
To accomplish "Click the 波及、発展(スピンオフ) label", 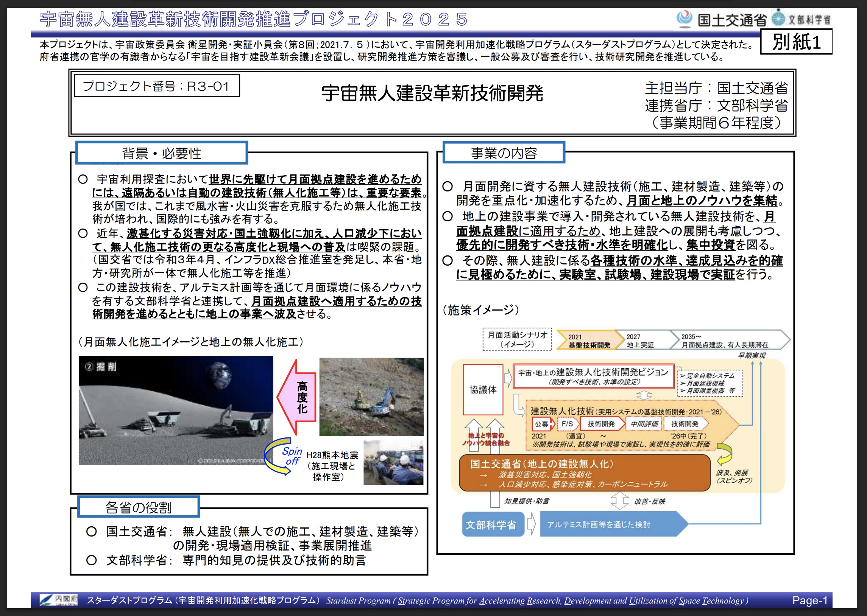I will (734, 476).
